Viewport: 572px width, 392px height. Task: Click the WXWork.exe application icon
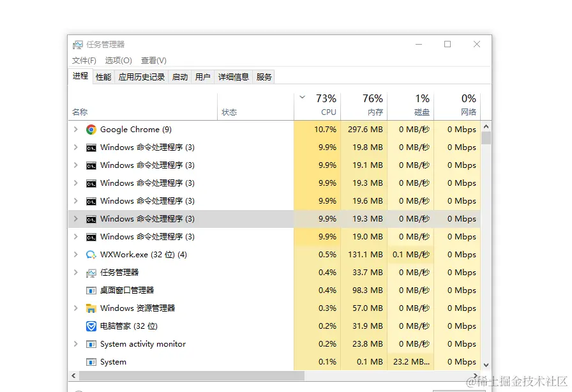(x=90, y=254)
